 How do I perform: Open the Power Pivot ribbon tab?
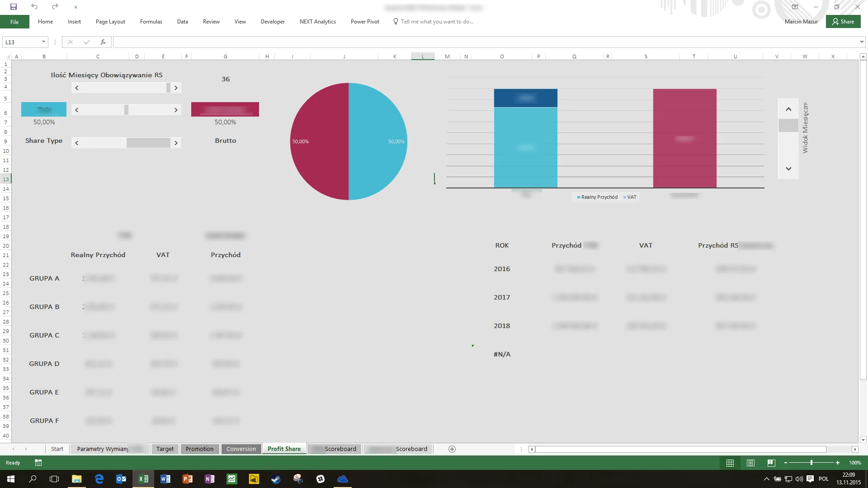pyautogui.click(x=365, y=22)
